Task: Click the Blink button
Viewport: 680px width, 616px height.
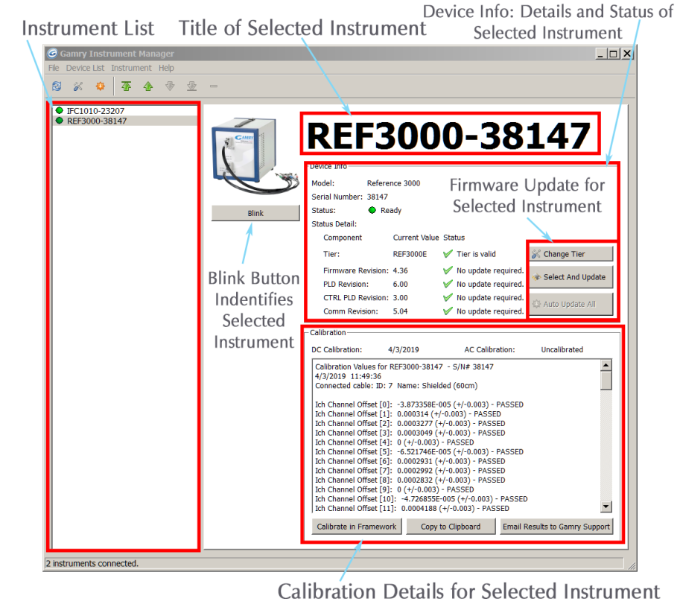Action: click(255, 213)
